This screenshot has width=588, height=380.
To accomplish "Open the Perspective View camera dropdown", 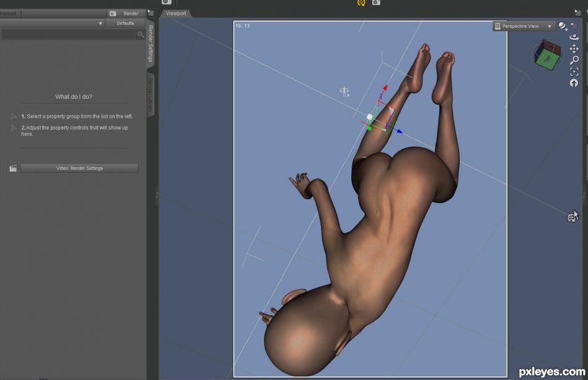I will point(523,26).
